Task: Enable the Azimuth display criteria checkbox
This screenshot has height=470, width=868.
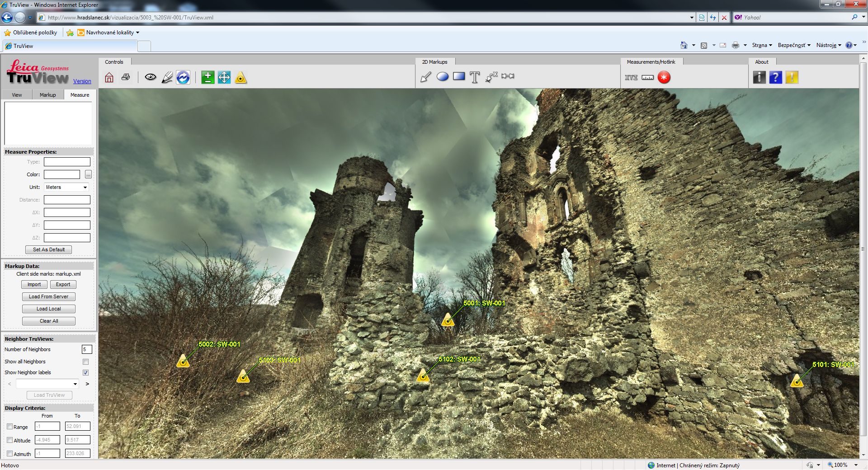Action: point(9,453)
